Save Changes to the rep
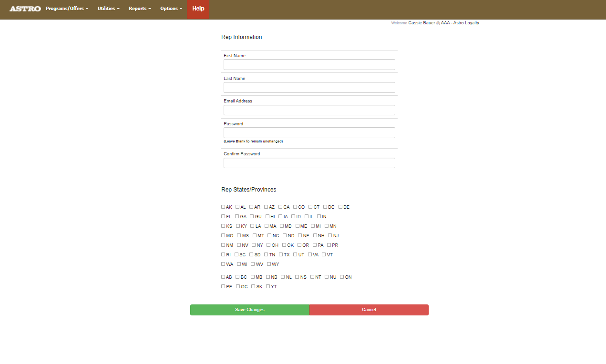The width and height of the screenshot is (606, 364). pos(250,310)
